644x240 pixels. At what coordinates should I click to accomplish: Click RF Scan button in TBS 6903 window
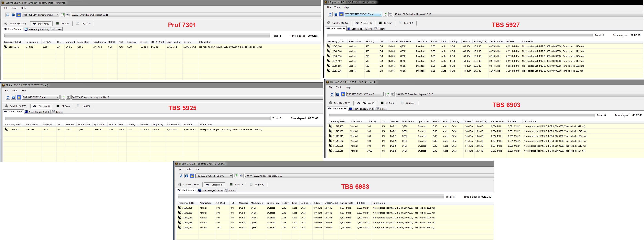tap(387, 103)
